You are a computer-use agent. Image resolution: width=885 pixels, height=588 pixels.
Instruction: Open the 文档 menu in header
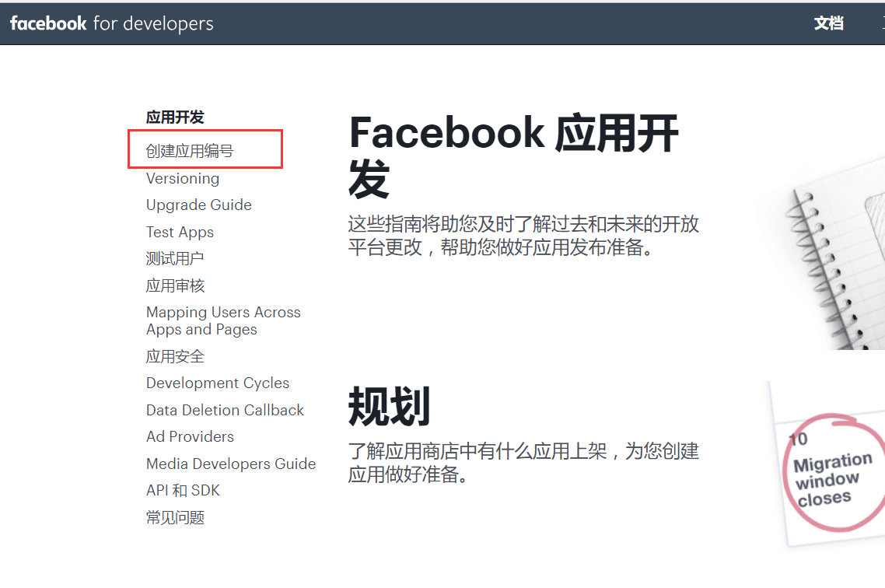point(828,23)
